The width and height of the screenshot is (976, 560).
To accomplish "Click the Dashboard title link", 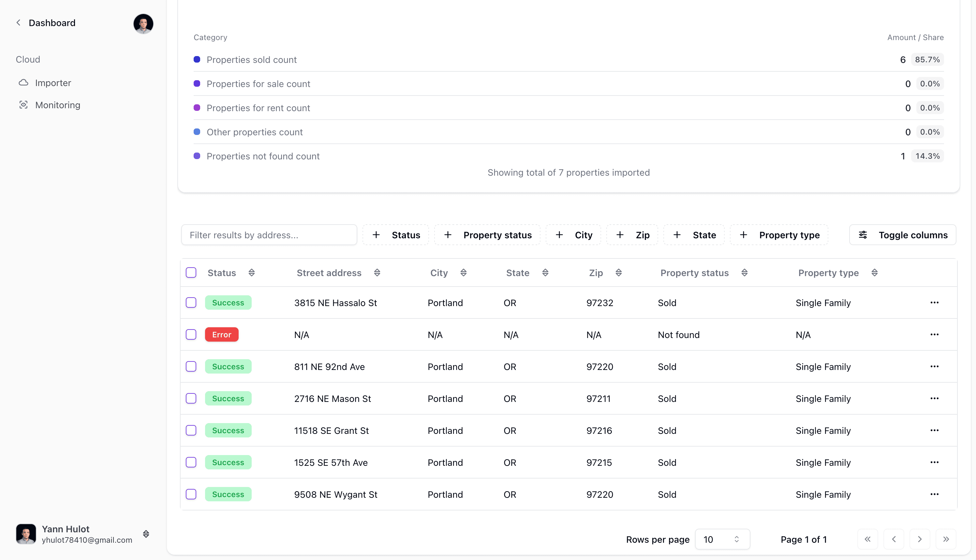I will tap(52, 23).
